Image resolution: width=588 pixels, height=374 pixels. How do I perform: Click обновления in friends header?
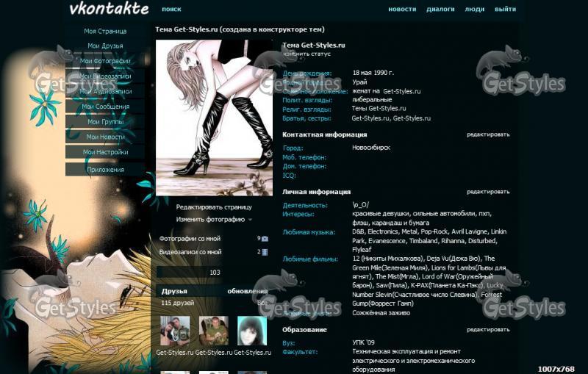pyautogui.click(x=247, y=291)
